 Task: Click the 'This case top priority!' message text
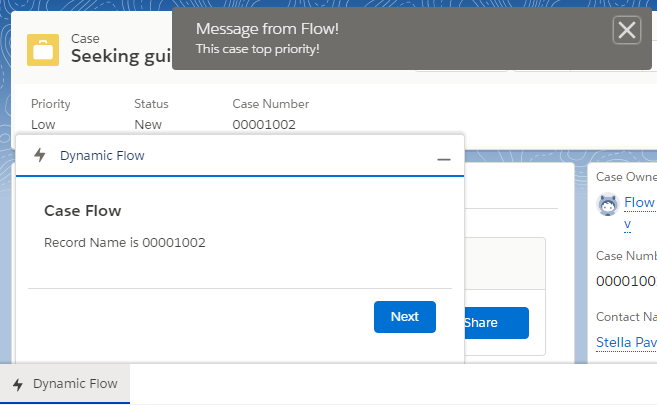coord(258,48)
